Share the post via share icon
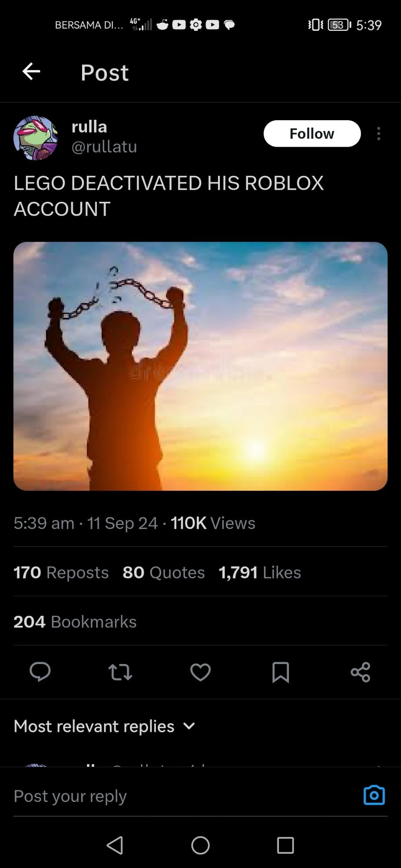Image resolution: width=401 pixels, height=868 pixels. 361,672
